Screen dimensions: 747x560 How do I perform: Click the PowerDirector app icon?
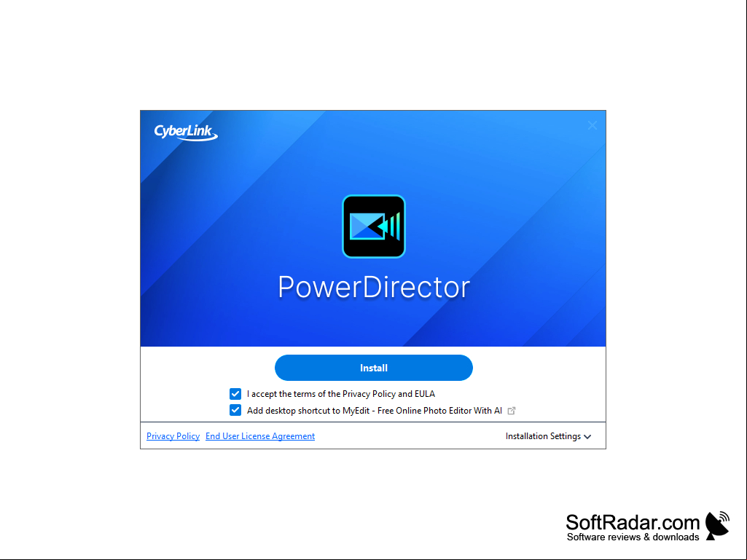click(x=373, y=226)
